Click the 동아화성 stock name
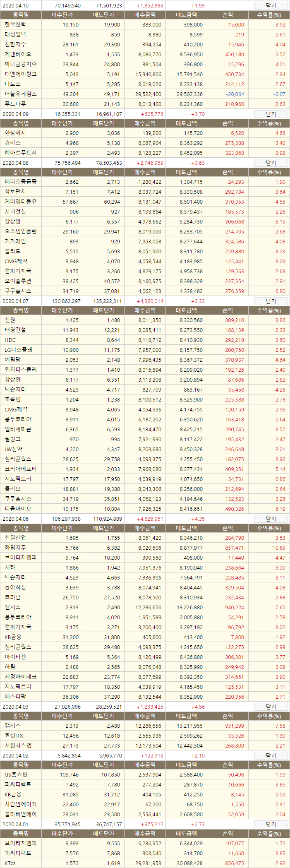The width and height of the screenshot is (290, 868). tap(15, 587)
